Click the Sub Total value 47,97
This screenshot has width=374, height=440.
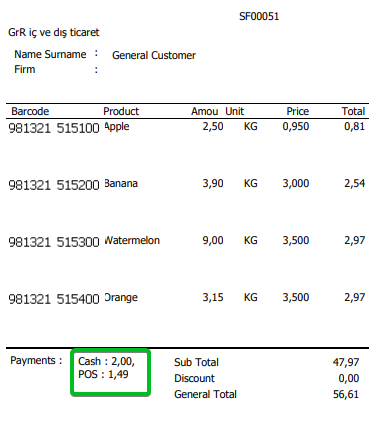click(346, 362)
